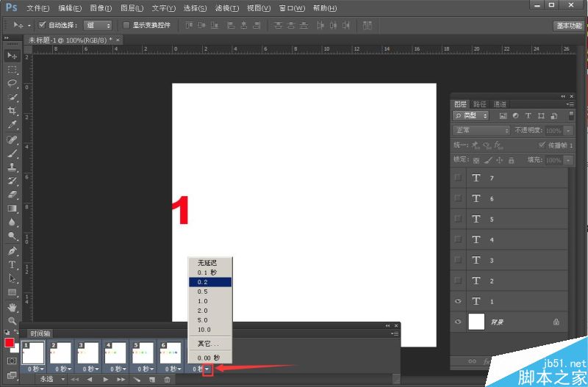Hide text layer 1 using eye icon
The width and height of the screenshot is (588, 387).
tap(459, 301)
